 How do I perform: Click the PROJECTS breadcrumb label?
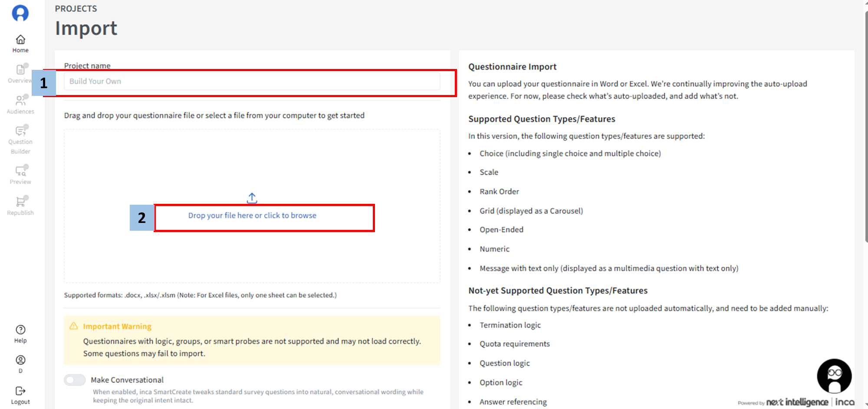76,9
